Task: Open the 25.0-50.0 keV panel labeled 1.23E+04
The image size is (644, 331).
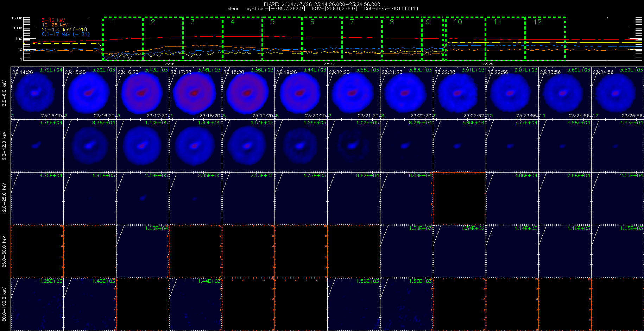Action: tap(143, 251)
